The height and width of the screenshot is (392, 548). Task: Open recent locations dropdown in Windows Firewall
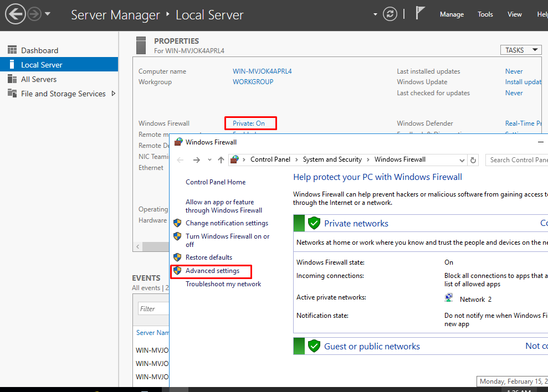click(x=209, y=159)
